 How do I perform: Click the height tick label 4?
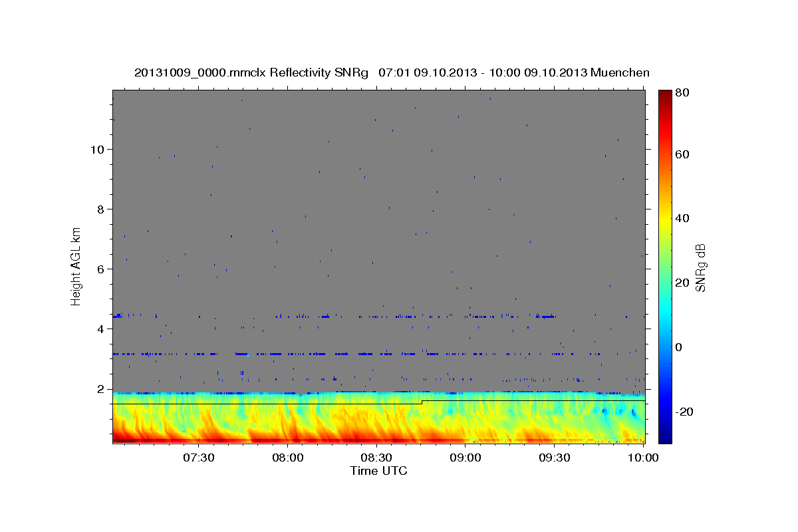point(100,329)
